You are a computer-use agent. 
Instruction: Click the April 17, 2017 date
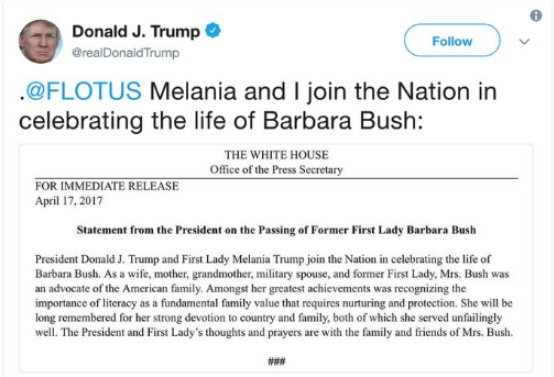pyautogui.click(x=69, y=201)
